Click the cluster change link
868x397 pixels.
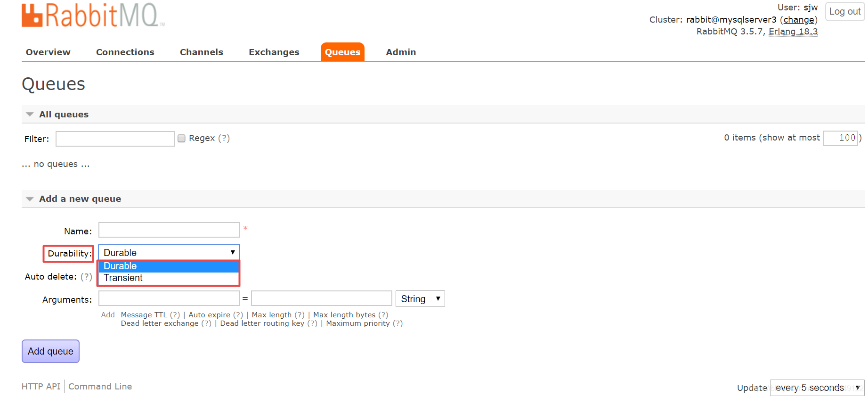tap(799, 20)
